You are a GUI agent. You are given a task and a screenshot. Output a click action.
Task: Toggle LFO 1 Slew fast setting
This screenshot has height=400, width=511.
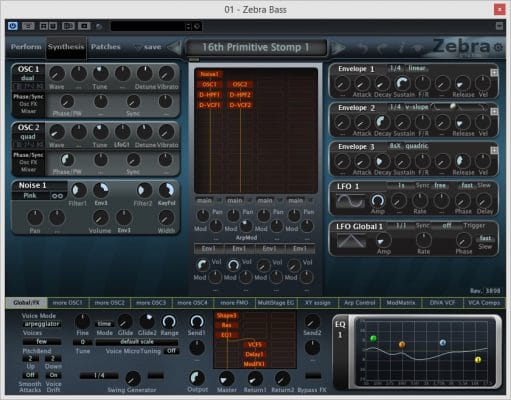tap(467, 185)
